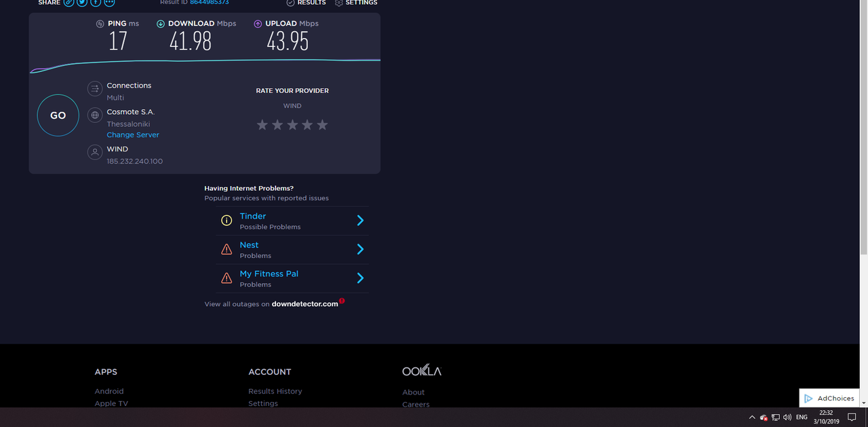Click the AdChoices badge
Image resolution: width=868 pixels, height=427 pixels.
[829, 398]
